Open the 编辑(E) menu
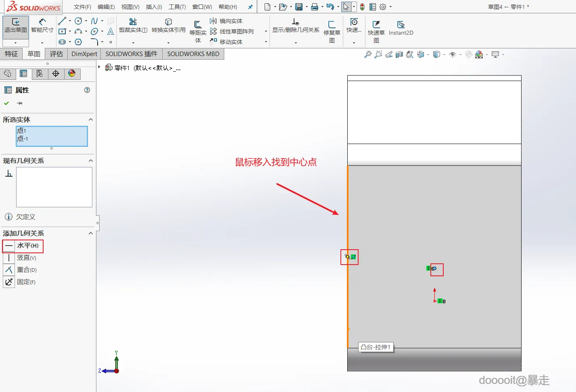 106,7
